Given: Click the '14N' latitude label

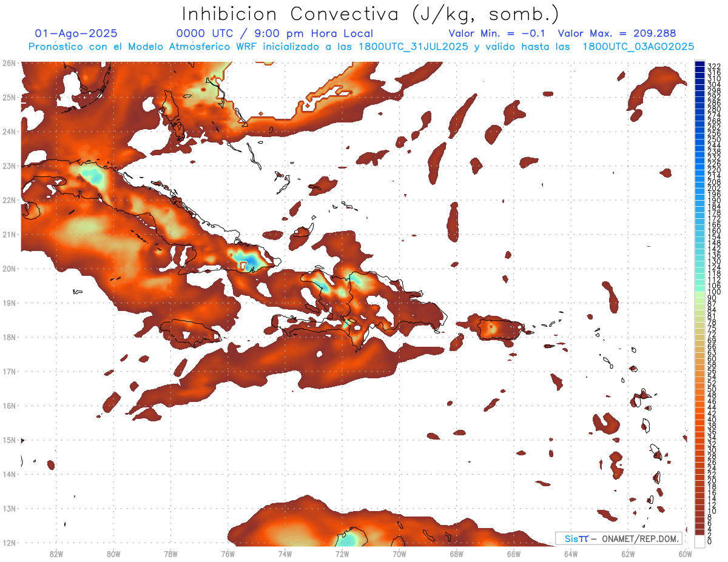Looking at the screenshot, I should click(x=9, y=474).
